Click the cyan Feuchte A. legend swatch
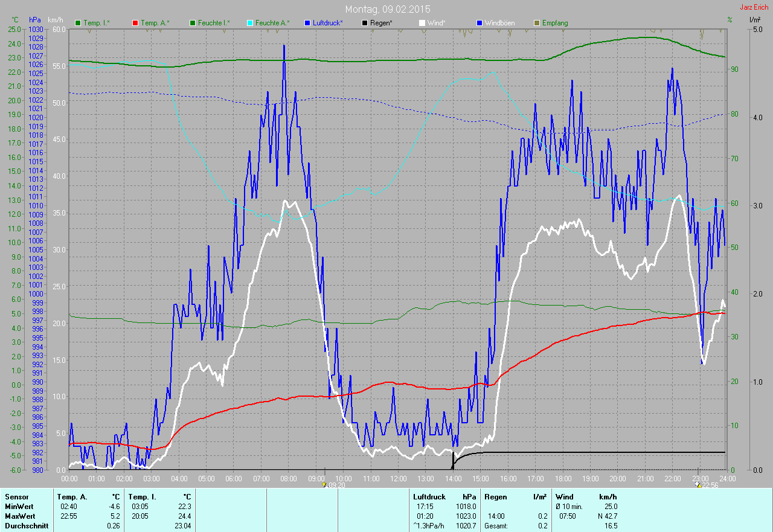 pyautogui.click(x=249, y=23)
